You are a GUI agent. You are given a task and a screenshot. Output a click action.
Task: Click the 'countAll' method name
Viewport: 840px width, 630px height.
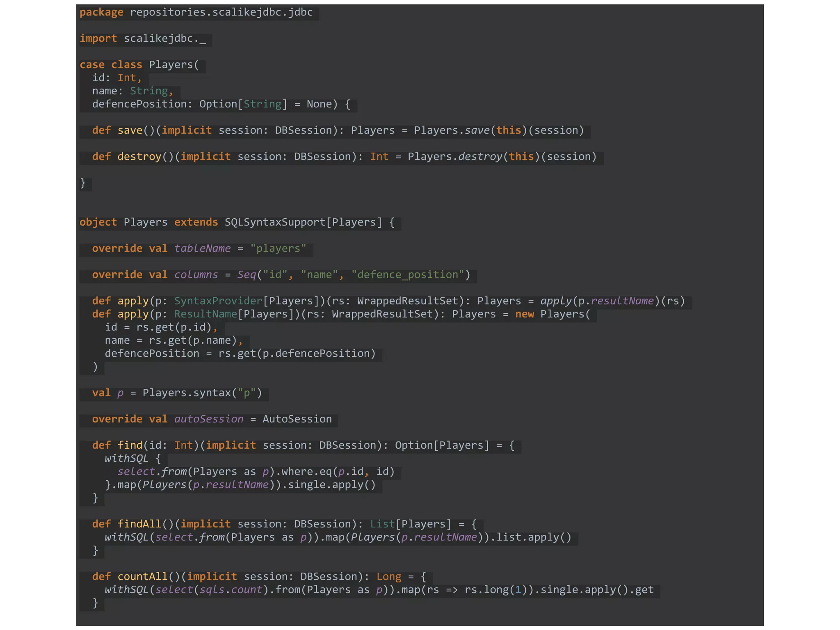(x=143, y=577)
